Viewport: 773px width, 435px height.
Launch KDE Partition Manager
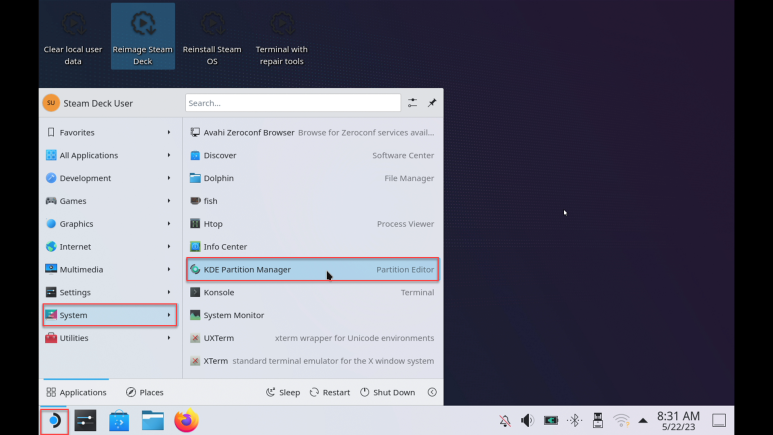313,269
